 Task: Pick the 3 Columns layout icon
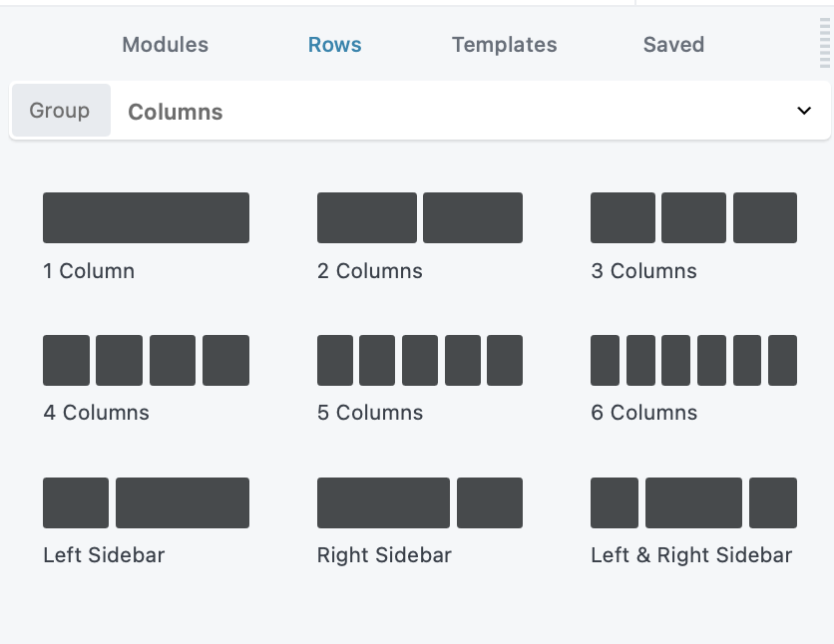(693, 218)
